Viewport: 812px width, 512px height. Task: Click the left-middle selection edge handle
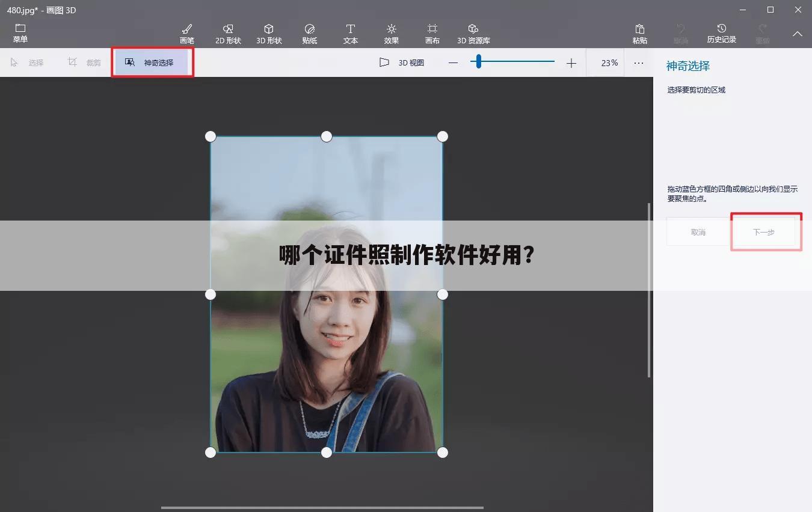click(211, 294)
